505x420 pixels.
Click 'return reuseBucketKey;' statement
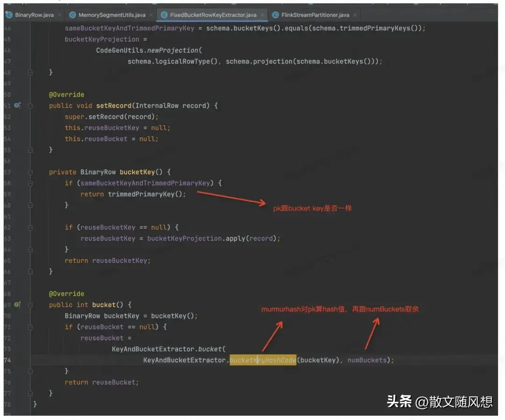(108, 261)
